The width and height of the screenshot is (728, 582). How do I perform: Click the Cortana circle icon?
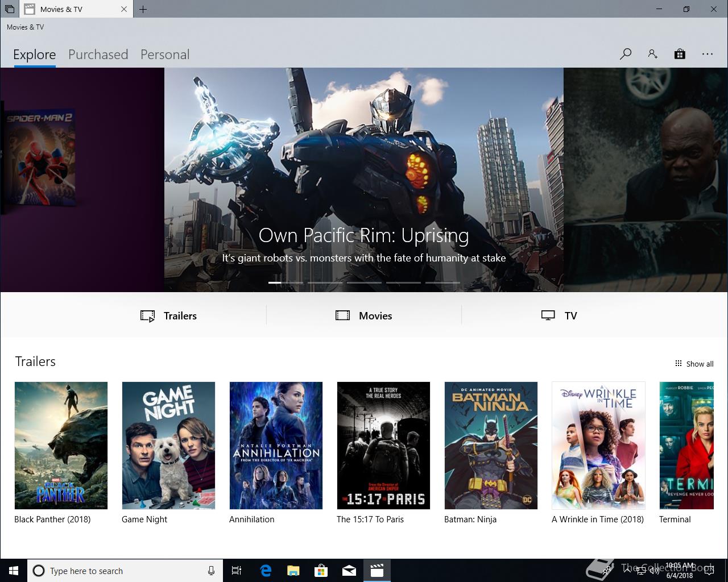tap(39, 571)
